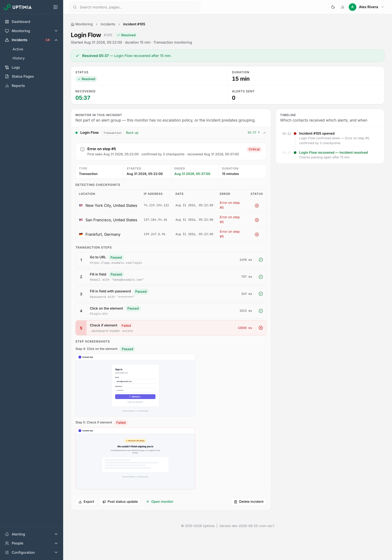Collapse the sidebar panel icon
The image size is (392, 560).
tap(56, 7)
